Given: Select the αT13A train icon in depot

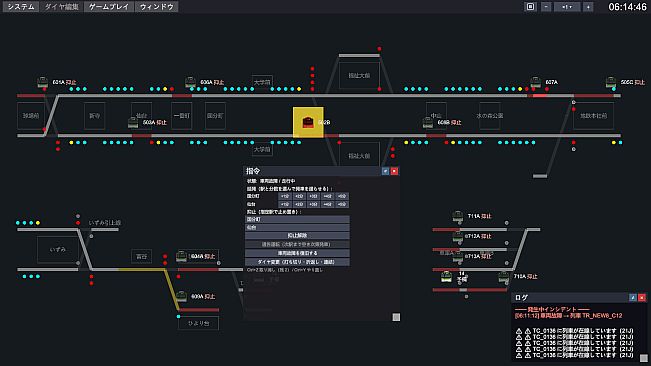Looking at the screenshot, I should coord(458,256).
